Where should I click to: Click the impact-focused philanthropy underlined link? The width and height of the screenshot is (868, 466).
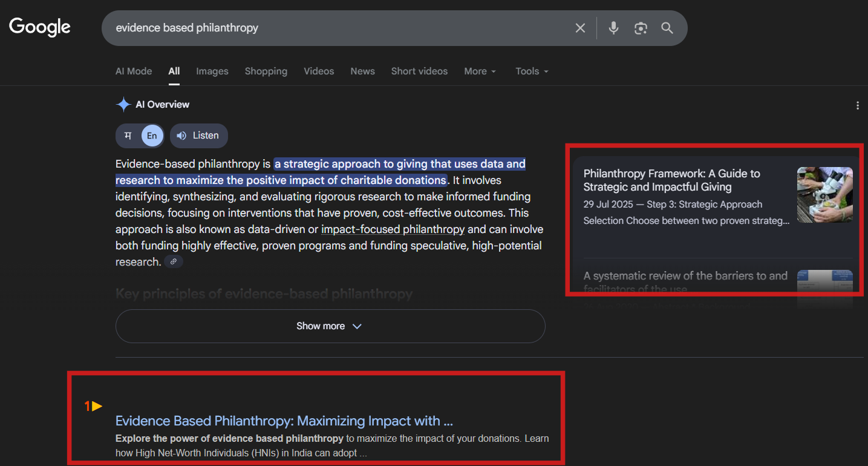(x=393, y=229)
